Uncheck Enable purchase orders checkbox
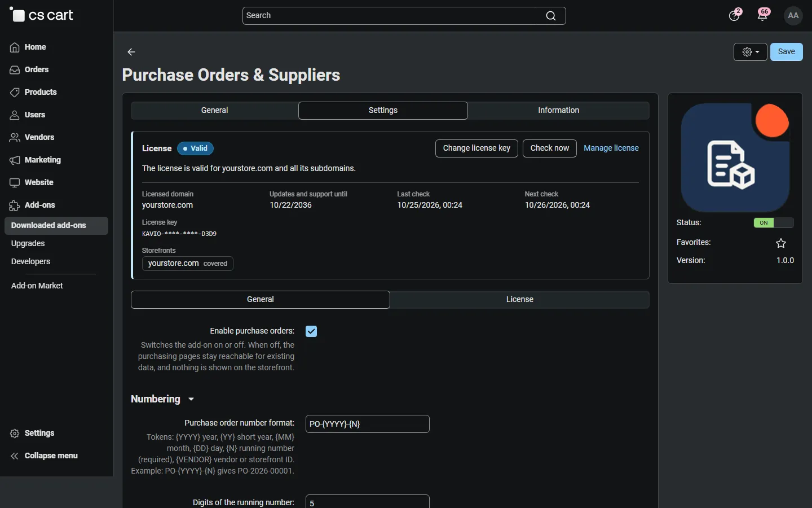The height and width of the screenshot is (508, 812). point(312,331)
